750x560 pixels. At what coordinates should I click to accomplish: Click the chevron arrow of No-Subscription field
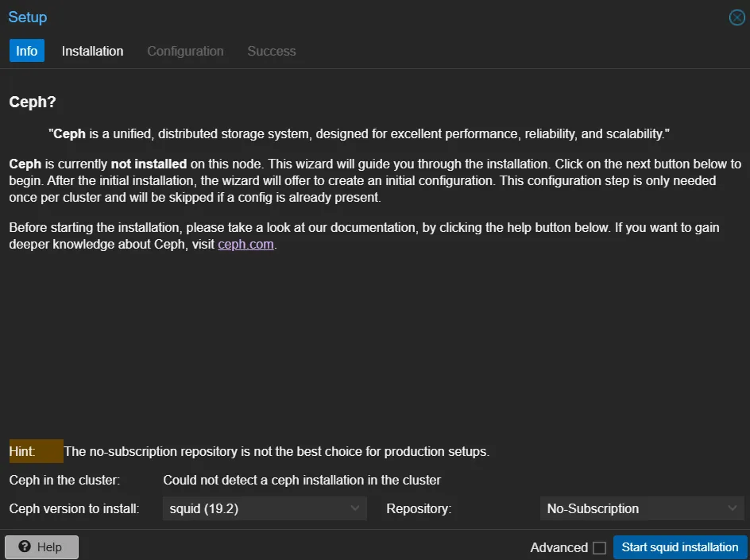733,508
